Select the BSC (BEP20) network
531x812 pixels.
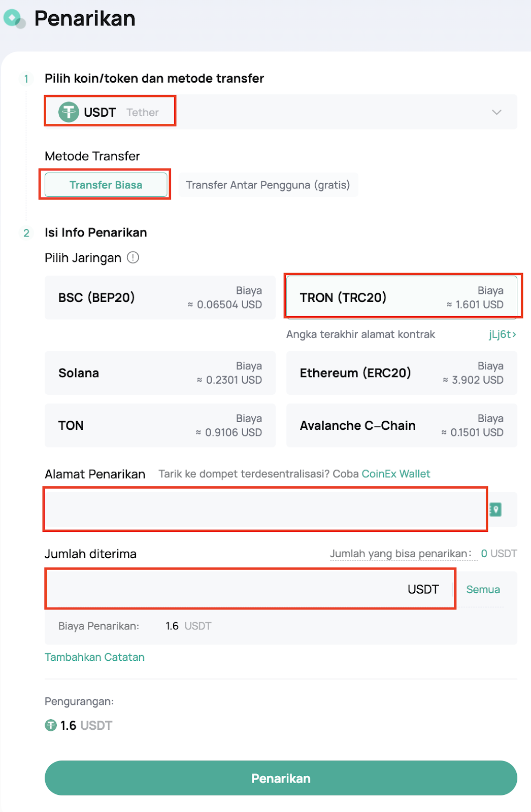click(160, 297)
